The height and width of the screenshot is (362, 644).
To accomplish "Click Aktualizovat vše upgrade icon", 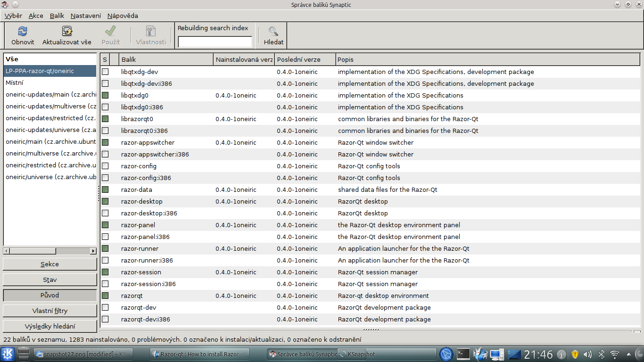I will (67, 32).
